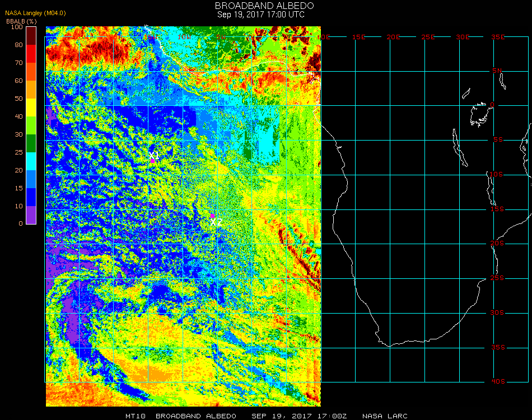Click the magenta X2 marker on the map
Image resolution: width=532 pixels, height=420 pixels.
tap(212, 216)
